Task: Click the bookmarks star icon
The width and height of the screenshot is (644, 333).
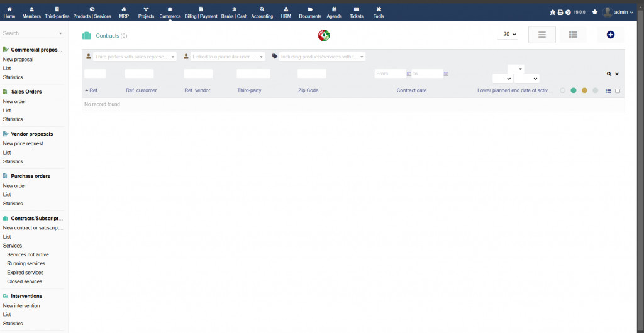Action: click(595, 13)
